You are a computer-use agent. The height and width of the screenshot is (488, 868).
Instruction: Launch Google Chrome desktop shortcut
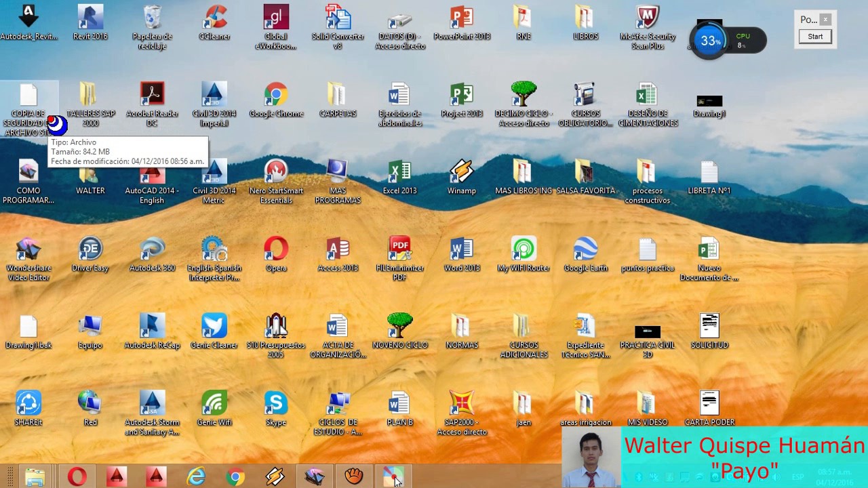coord(276,100)
